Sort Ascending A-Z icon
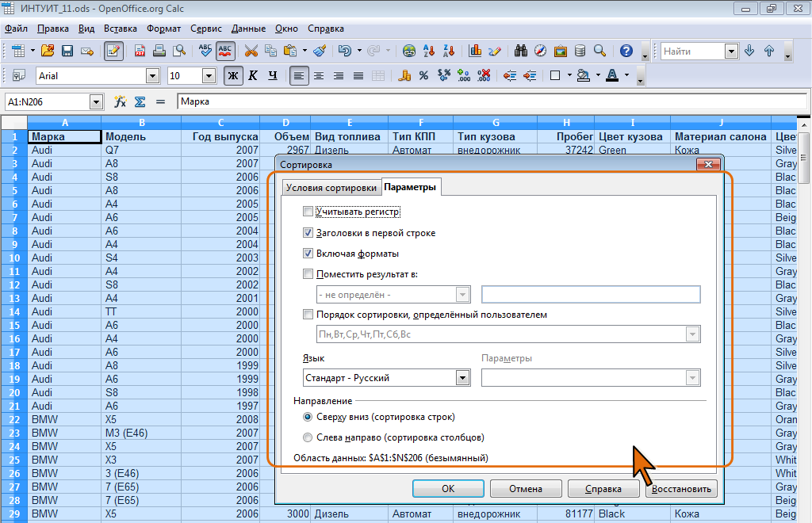The image size is (812, 523). pos(429,51)
